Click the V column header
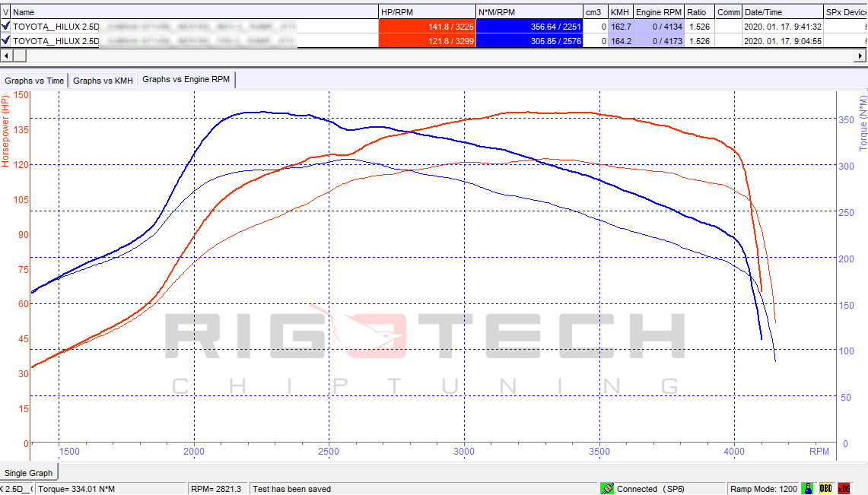The width and height of the screenshot is (868, 495). (5, 11)
